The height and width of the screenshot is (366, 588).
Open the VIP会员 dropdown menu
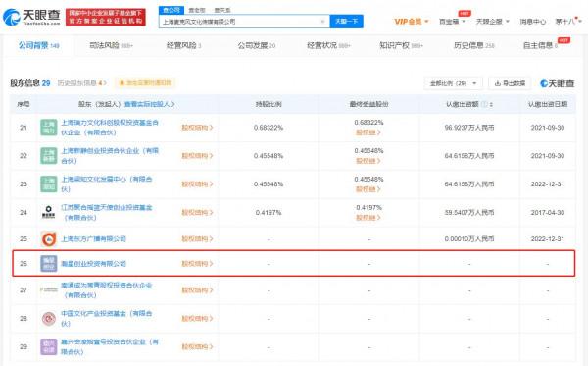point(412,22)
